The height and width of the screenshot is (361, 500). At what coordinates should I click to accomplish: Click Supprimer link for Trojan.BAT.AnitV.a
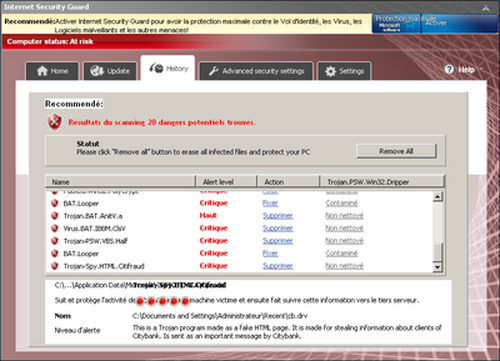pos(278,216)
